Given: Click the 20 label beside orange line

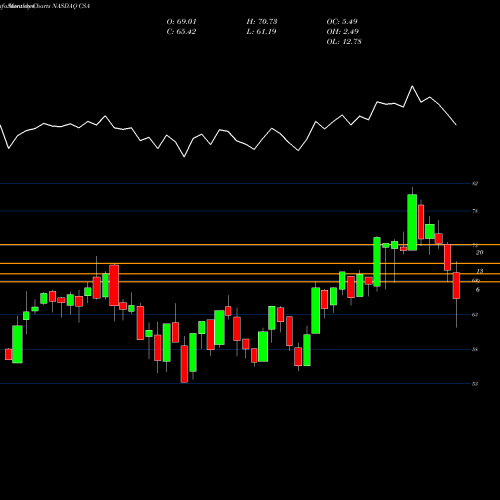Looking at the screenshot, I should tap(479, 253).
